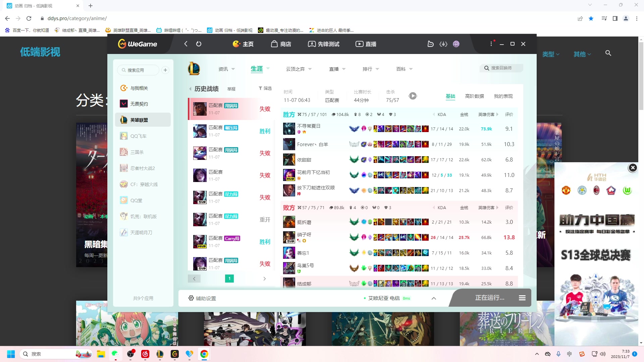This screenshot has width=644, height=362.
Task: Select the first 匹配赛 甩锅局 失败 match
Action: click(231, 109)
